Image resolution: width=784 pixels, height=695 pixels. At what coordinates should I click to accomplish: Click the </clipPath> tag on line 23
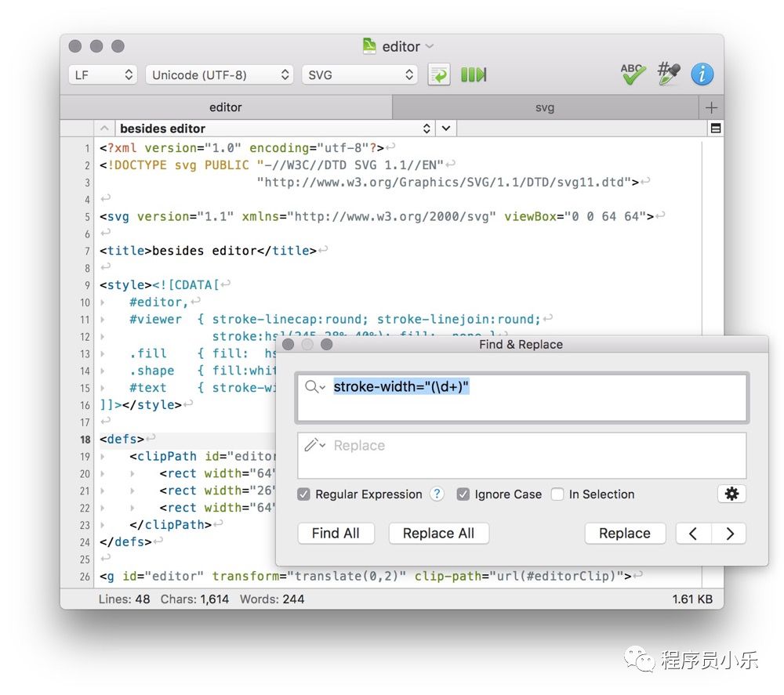tap(170, 525)
